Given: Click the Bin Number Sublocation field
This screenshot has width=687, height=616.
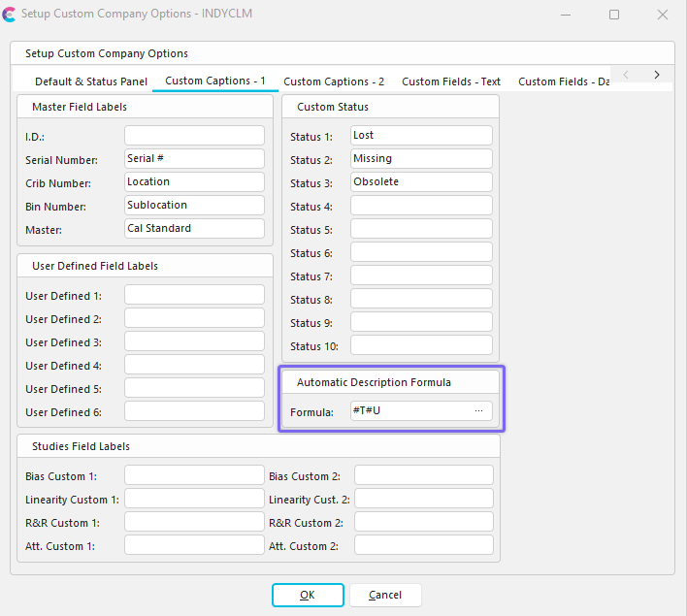Looking at the screenshot, I should 194,206.
